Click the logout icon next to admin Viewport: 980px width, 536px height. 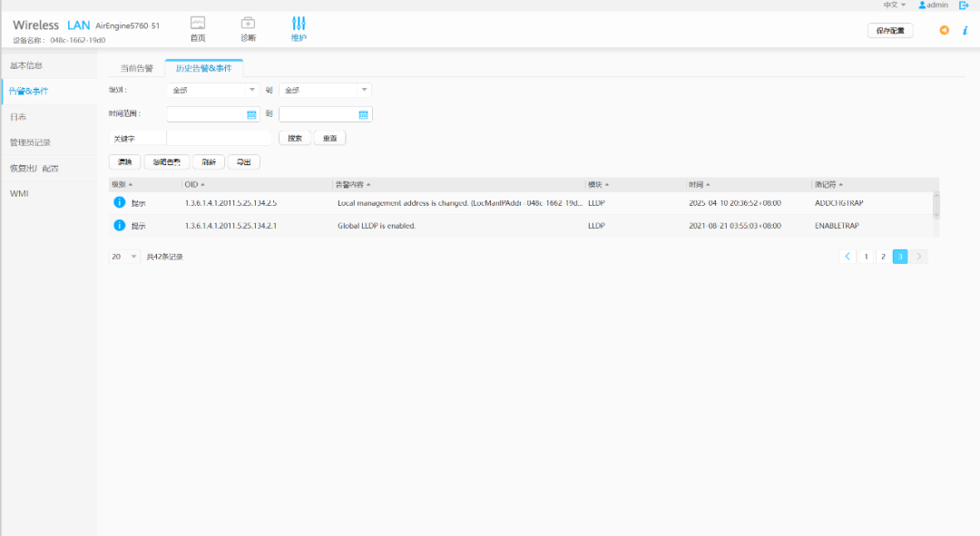pyautogui.click(x=964, y=5)
